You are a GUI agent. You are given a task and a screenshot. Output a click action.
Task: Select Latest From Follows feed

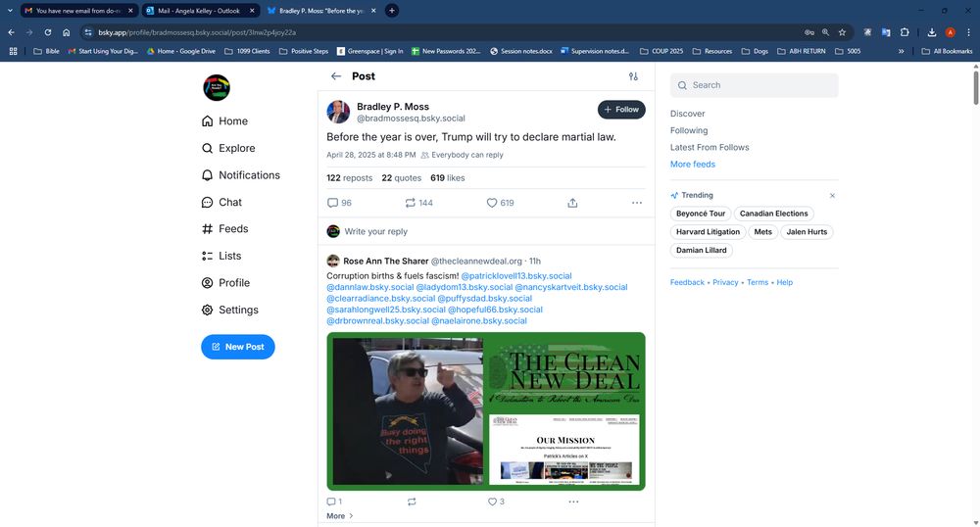coord(710,147)
